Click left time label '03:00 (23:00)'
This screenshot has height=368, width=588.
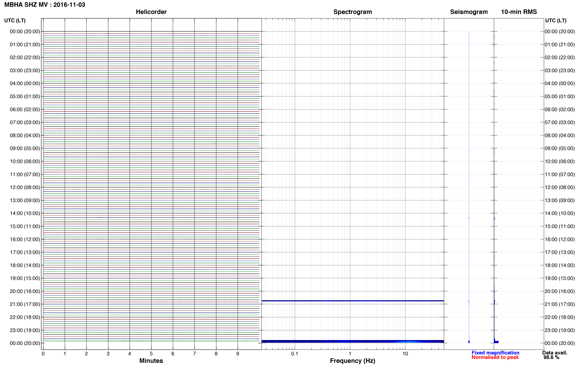tap(25, 71)
